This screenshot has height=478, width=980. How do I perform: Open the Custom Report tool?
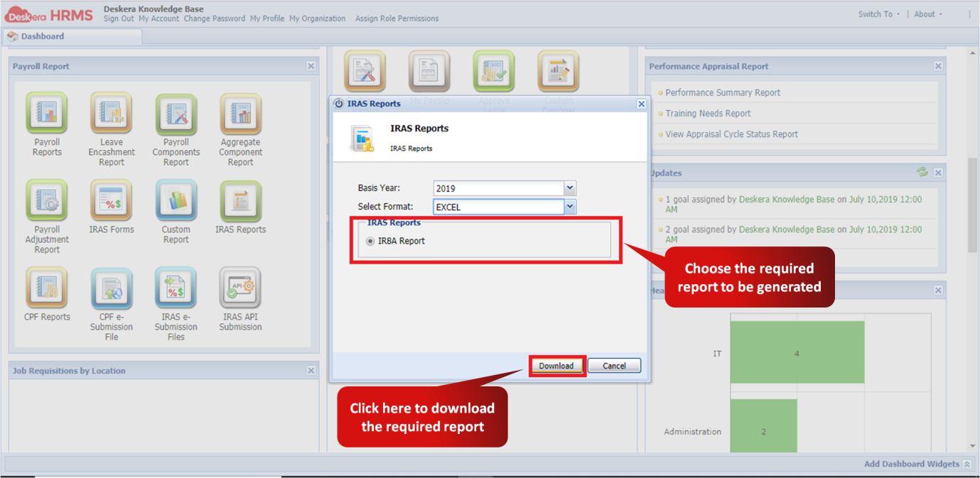[176, 201]
